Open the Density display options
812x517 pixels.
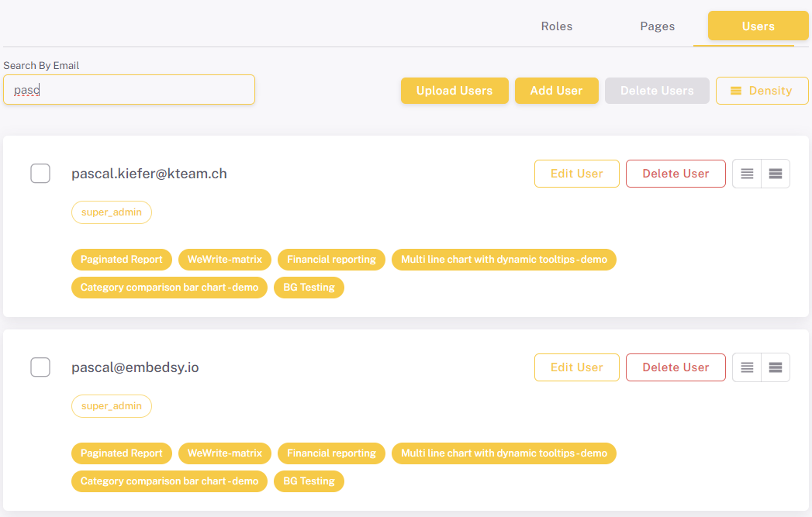pyautogui.click(x=762, y=90)
